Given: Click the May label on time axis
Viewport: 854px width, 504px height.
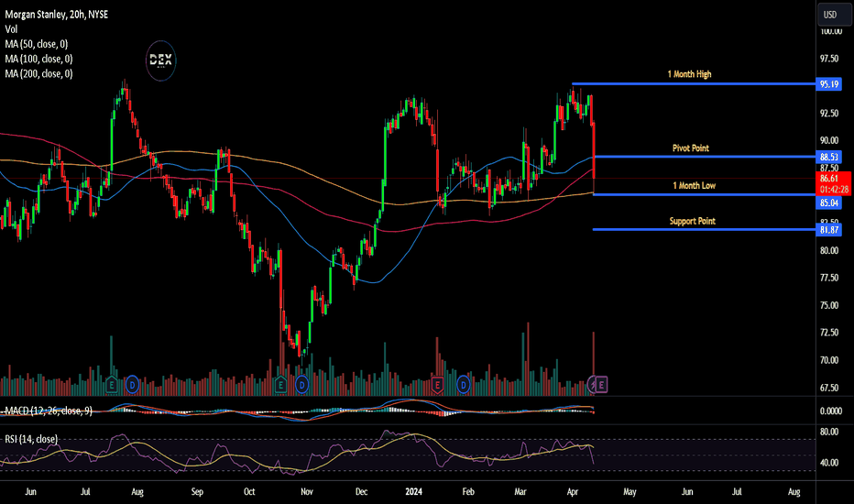Looking at the screenshot, I should (630, 491).
